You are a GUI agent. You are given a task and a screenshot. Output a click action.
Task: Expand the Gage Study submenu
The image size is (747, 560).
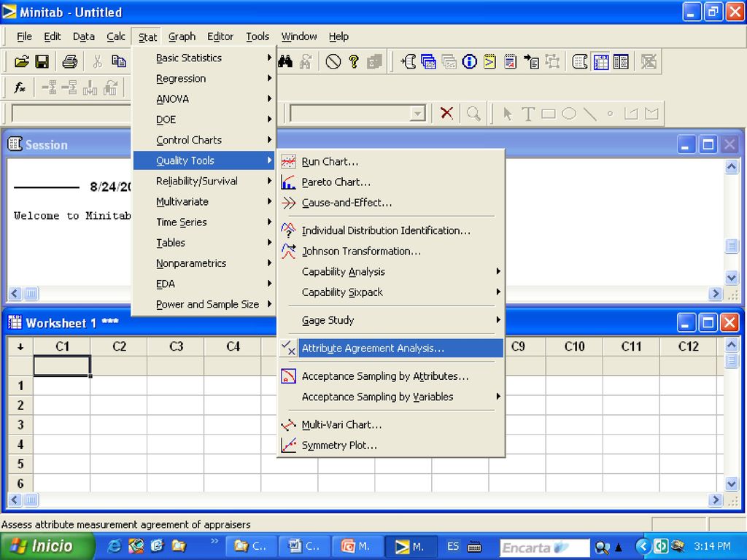click(390, 321)
